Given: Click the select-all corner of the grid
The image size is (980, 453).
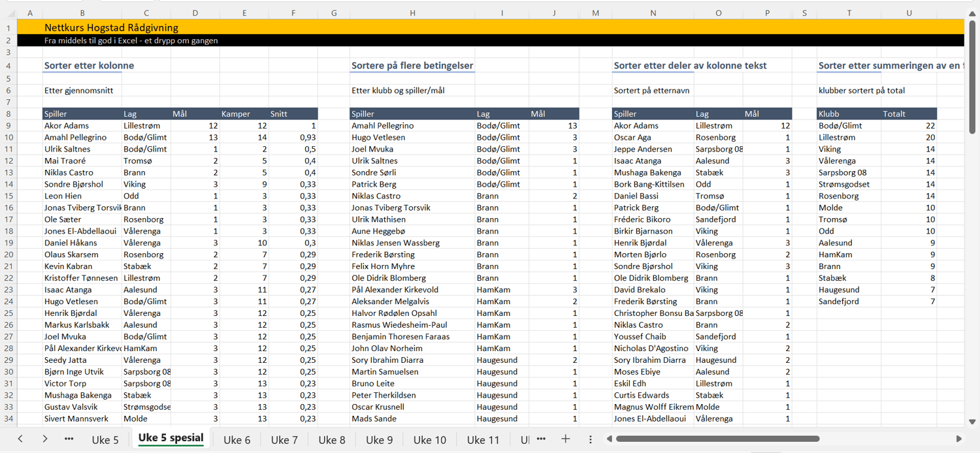Looking at the screenshot, I should [8, 13].
